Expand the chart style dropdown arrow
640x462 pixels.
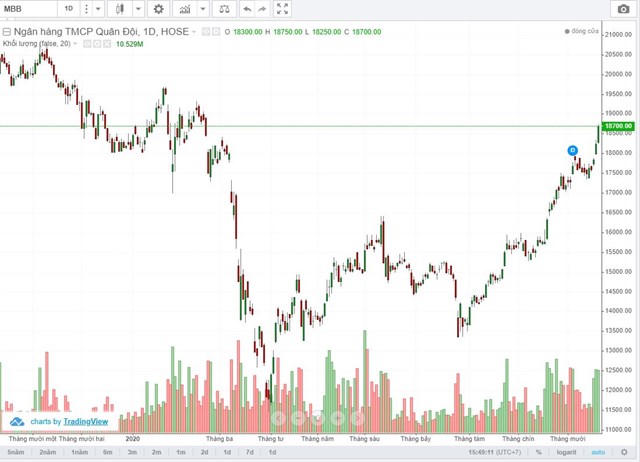(x=138, y=9)
